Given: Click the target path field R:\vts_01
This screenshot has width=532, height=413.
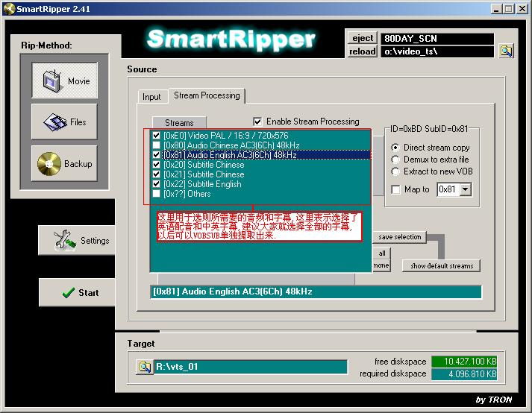Looking at the screenshot, I should pos(250,367).
